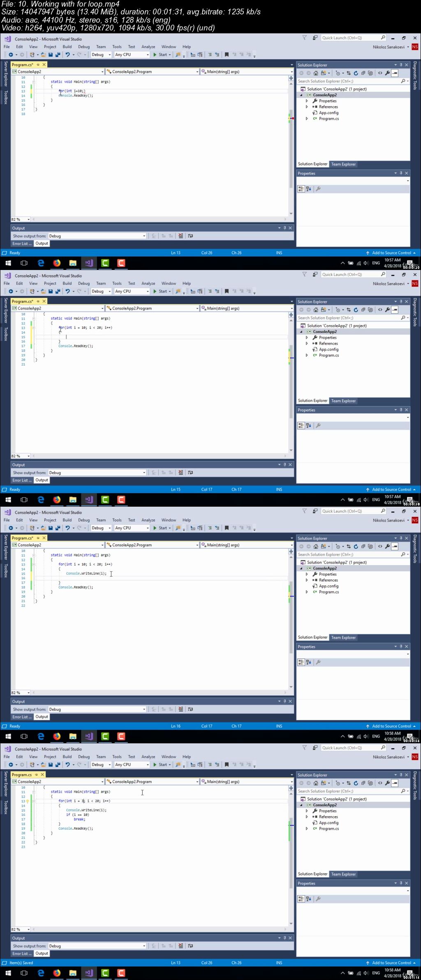Open ConsoleApp2.Program class dropdown in third frame

152,545
